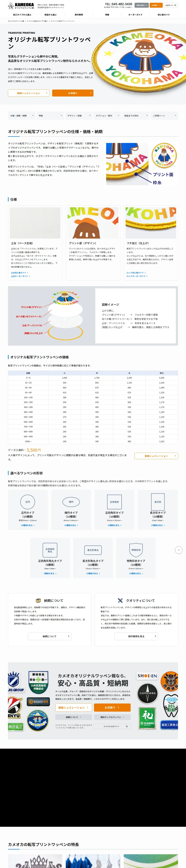
Task: Expand 特長 anchor dropdown
Action: (x=50, y=116)
